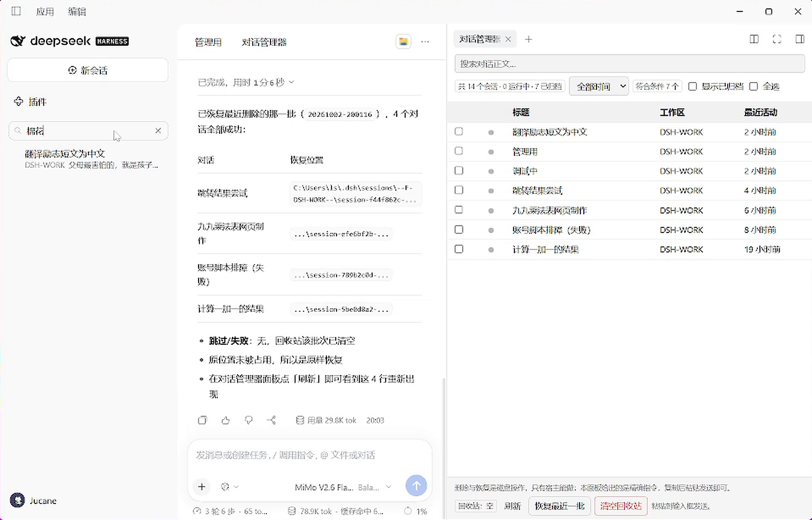The height and width of the screenshot is (520, 812).
Task: Add a new panel tab
Action: 528,39
